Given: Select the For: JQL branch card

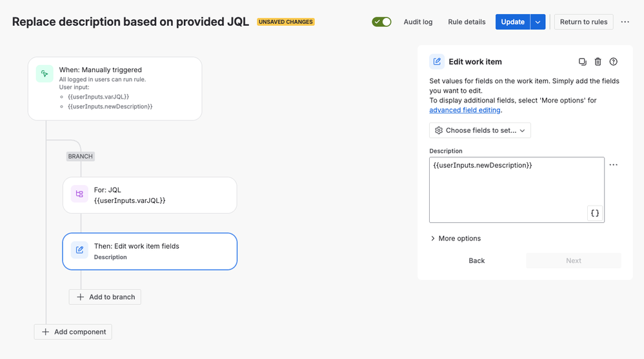Looking at the screenshot, I should [x=150, y=195].
